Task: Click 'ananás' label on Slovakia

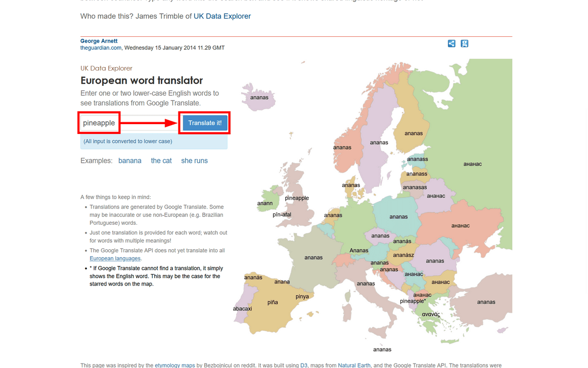Action: (x=402, y=241)
